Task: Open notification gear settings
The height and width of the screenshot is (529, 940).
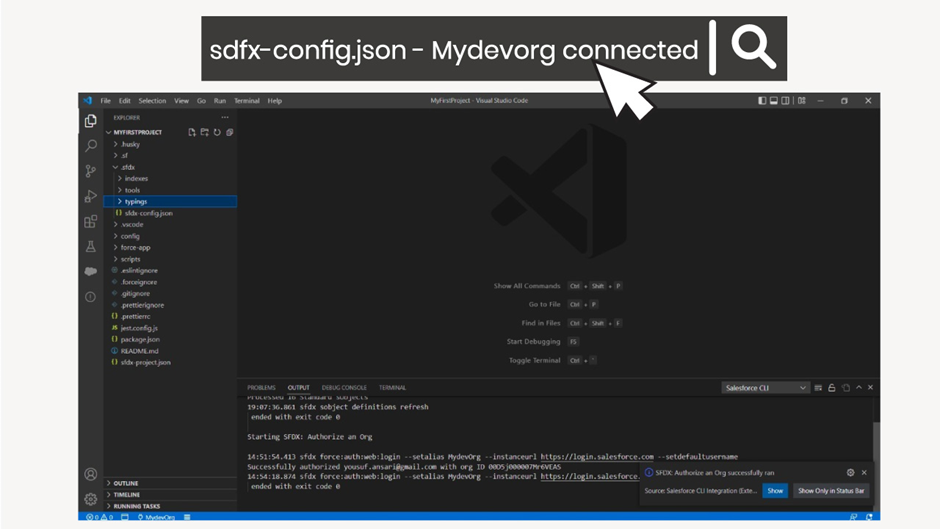Action: click(850, 473)
